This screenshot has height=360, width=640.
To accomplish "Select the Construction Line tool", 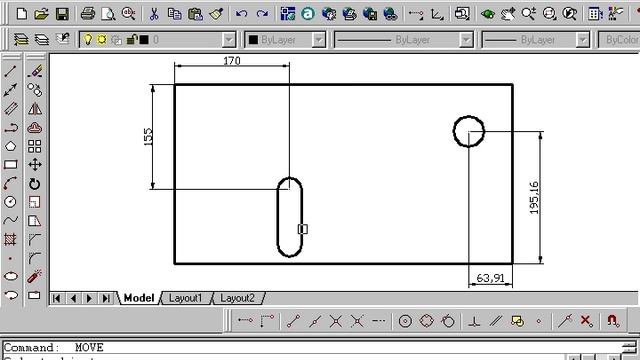I will click(x=11, y=90).
